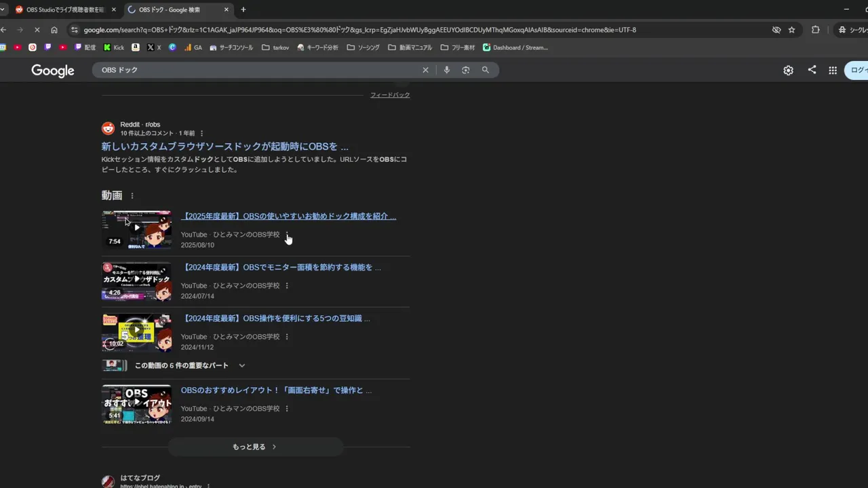Open the サーチコンソール bookmark
Image resolution: width=868 pixels, height=488 pixels.
231,47
